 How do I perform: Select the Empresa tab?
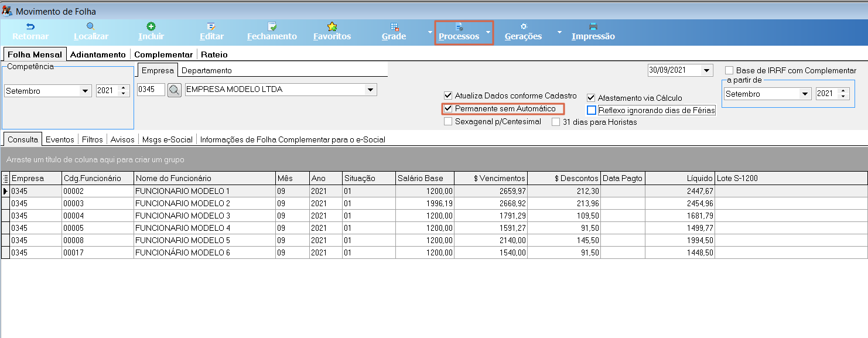pos(157,70)
